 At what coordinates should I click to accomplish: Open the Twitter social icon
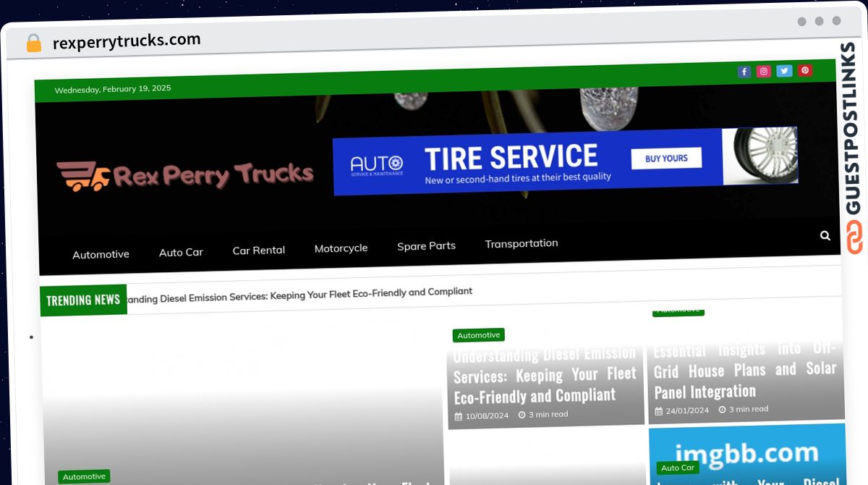click(784, 71)
